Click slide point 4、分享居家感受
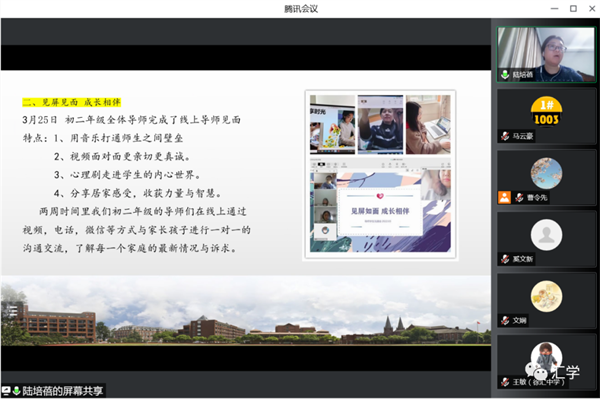 138,193
